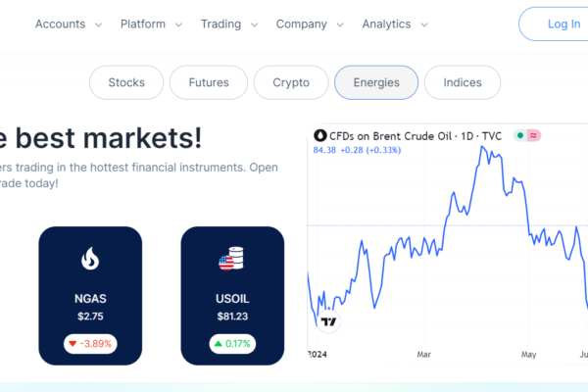Click the green market status dot
Screen dimensions: 588x392
click(x=520, y=135)
